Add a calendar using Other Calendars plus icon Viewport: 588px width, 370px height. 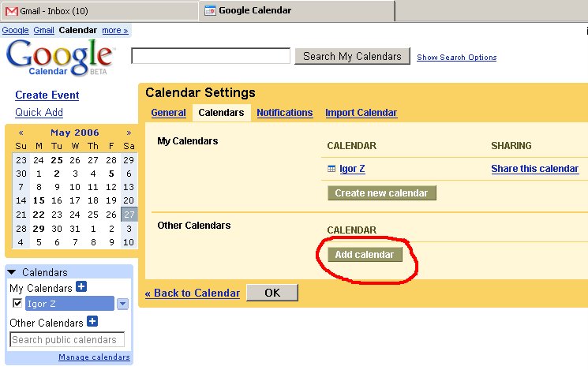coord(92,321)
